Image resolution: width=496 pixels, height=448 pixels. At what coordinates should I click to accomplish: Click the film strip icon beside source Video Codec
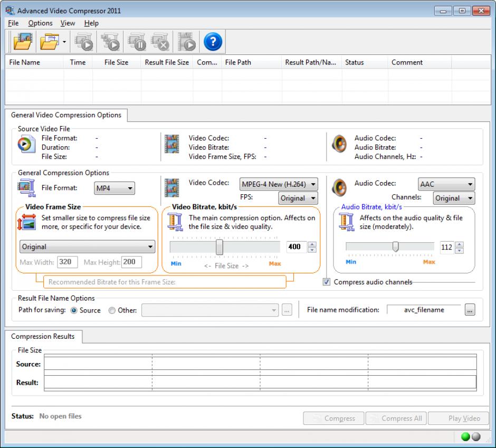click(x=172, y=144)
